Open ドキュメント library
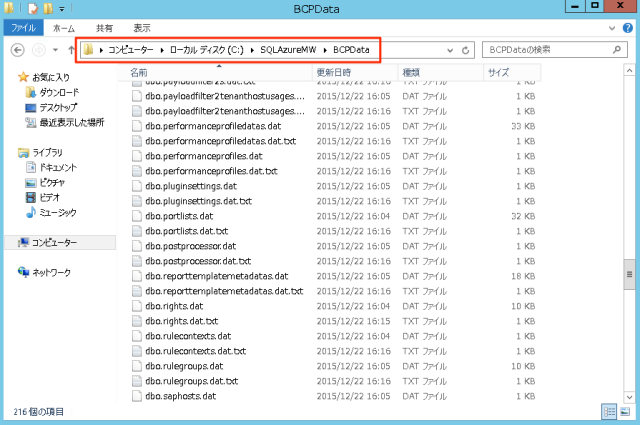The height and width of the screenshot is (425, 640). 58,167
